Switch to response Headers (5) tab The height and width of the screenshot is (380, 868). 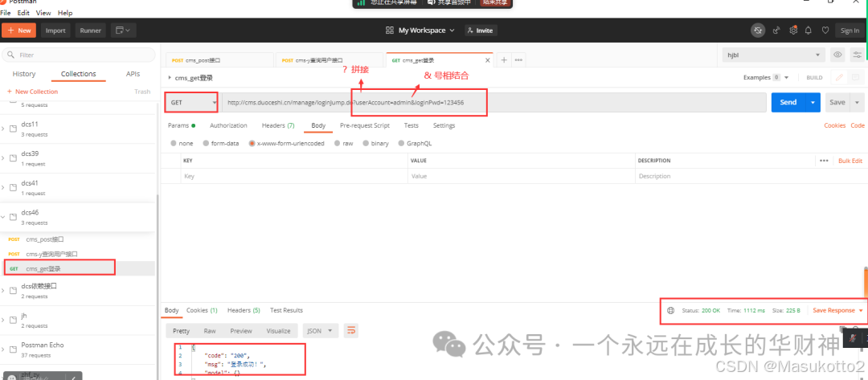click(x=244, y=310)
